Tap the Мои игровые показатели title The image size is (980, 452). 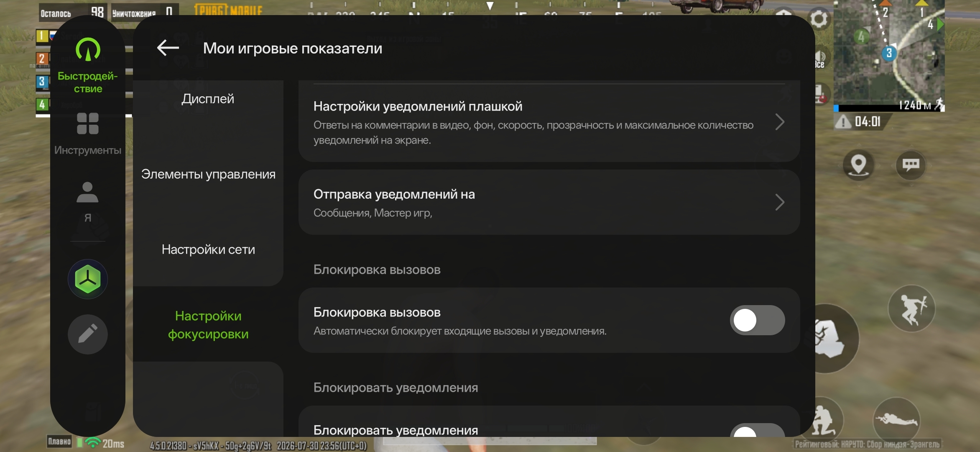click(292, 48)
